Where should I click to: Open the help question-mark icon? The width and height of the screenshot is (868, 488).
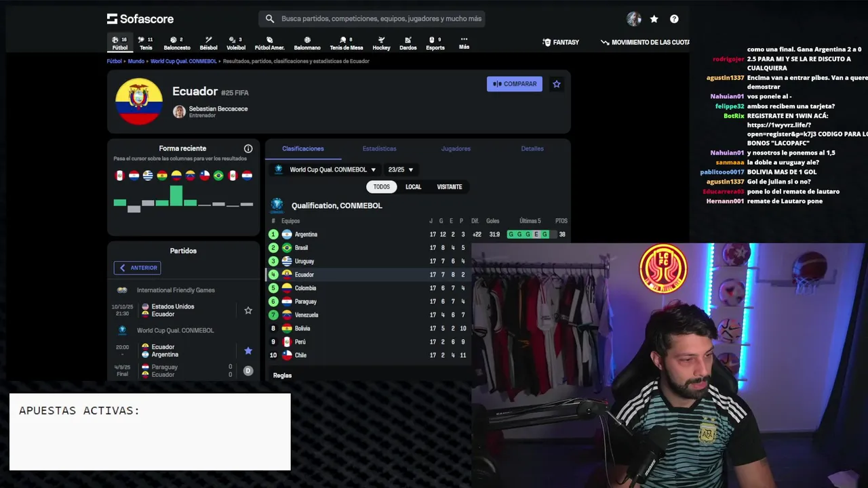coord(674,19)
